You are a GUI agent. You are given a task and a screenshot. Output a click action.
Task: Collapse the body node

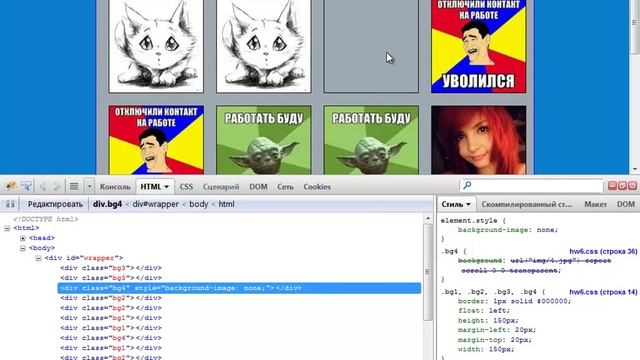tap(23, 248)
